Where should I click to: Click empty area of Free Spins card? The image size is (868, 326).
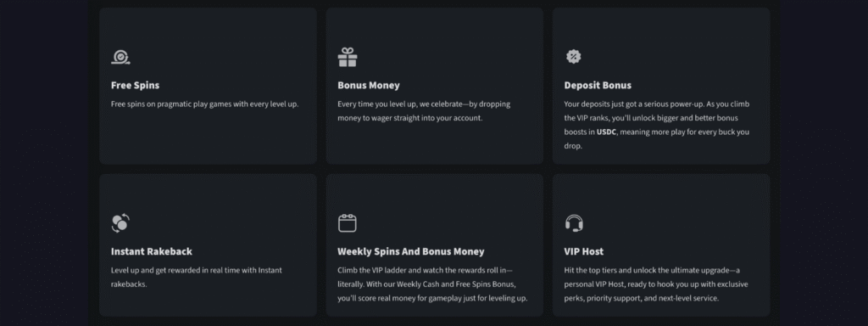coord(209,138)
